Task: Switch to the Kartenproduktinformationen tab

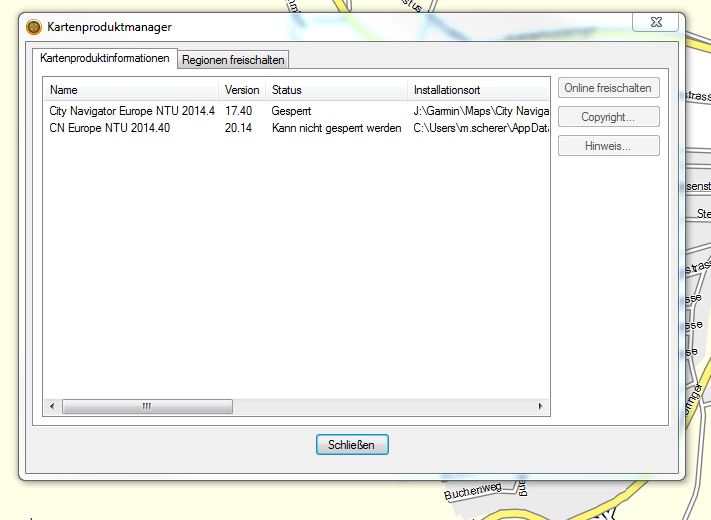Action: point(104,59)
